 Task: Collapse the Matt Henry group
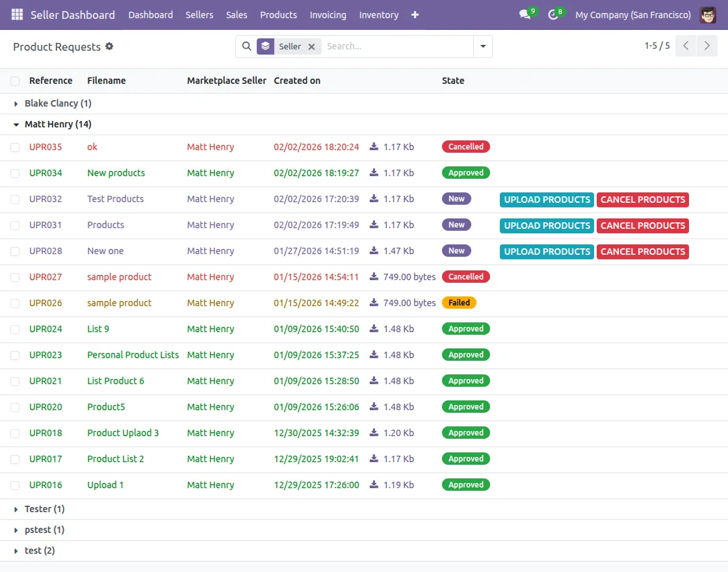pyautogui.click(x=16, y=124)
